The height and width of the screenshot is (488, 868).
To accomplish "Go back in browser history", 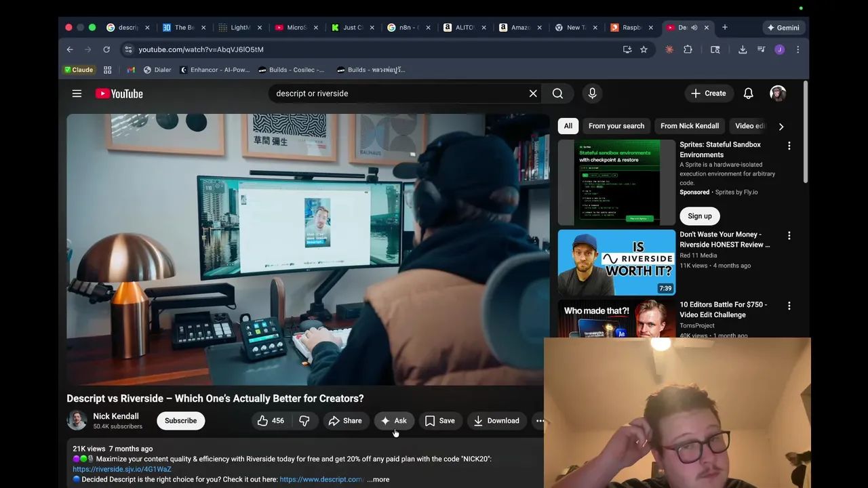I will [70, 49].
